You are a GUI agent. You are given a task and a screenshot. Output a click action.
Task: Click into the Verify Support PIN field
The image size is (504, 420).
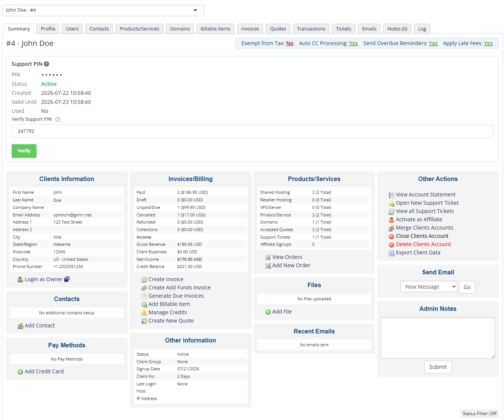pyautogui.click(x=252, y=131)
